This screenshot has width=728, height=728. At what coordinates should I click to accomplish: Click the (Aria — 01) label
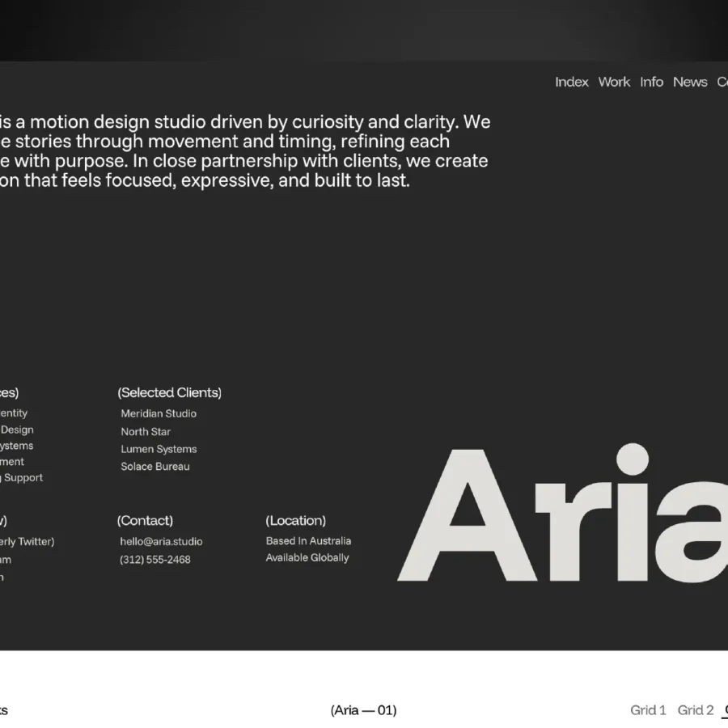pos(363,710)
